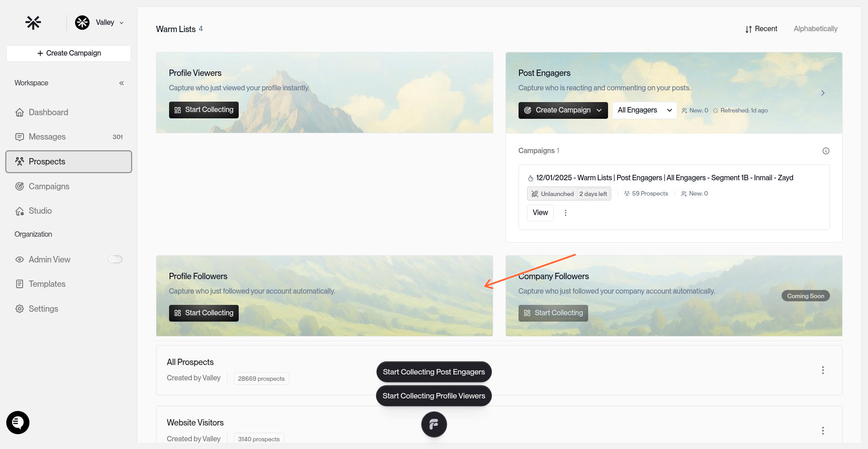Go to Campaigns in the sidebar
Viewport: 868px width, 449px height.
[x=69, y=186]
